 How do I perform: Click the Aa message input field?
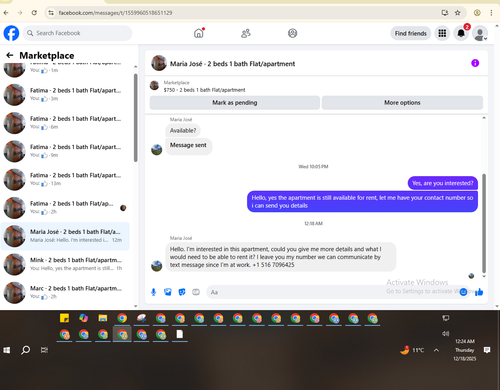[x=332, y=292]
